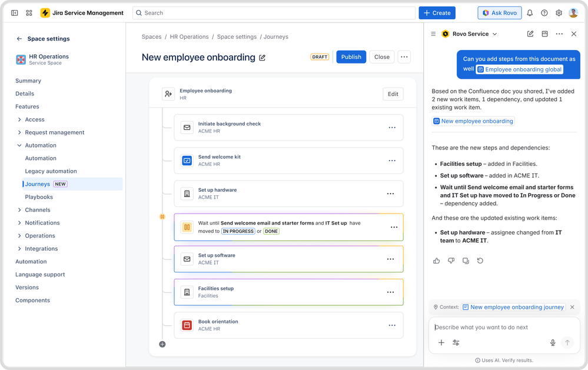Image resolution: width=588 pixels, height=370 pixels.
Task: Click the thumbs down feedback icon
Action: (x=451, y=261)
